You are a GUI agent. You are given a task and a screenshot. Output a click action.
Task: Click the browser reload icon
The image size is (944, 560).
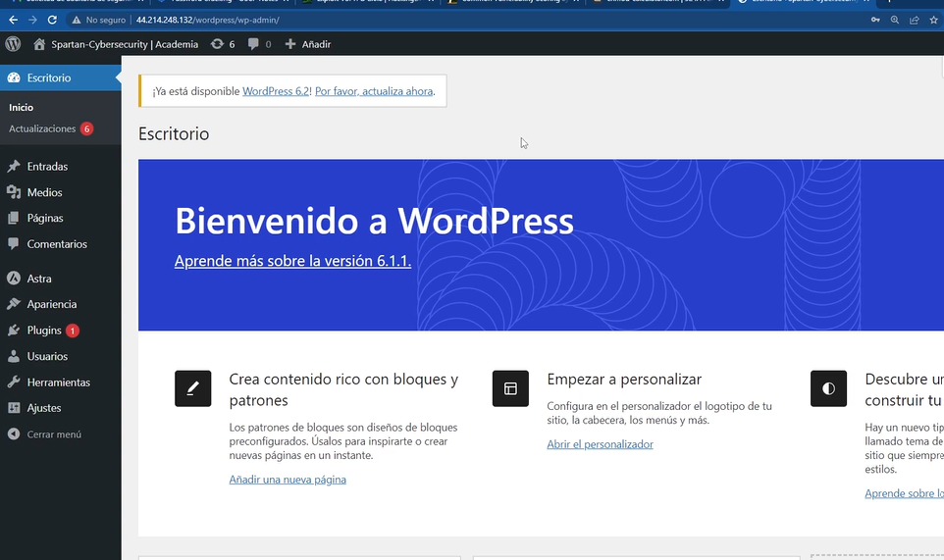[x=53, y=20]
